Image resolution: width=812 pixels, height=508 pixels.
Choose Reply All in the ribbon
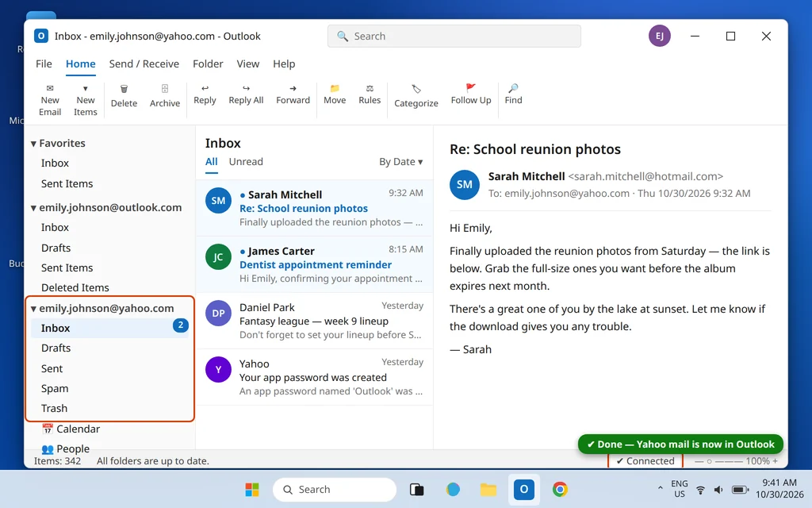[x=246, y=94]
